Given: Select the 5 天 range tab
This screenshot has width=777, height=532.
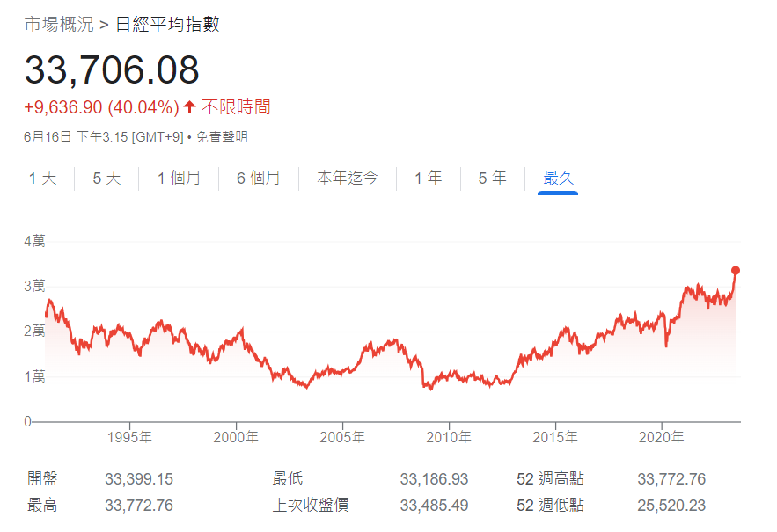Looking at the screenshot, I should pyautogui.click(x=106, y=178).
